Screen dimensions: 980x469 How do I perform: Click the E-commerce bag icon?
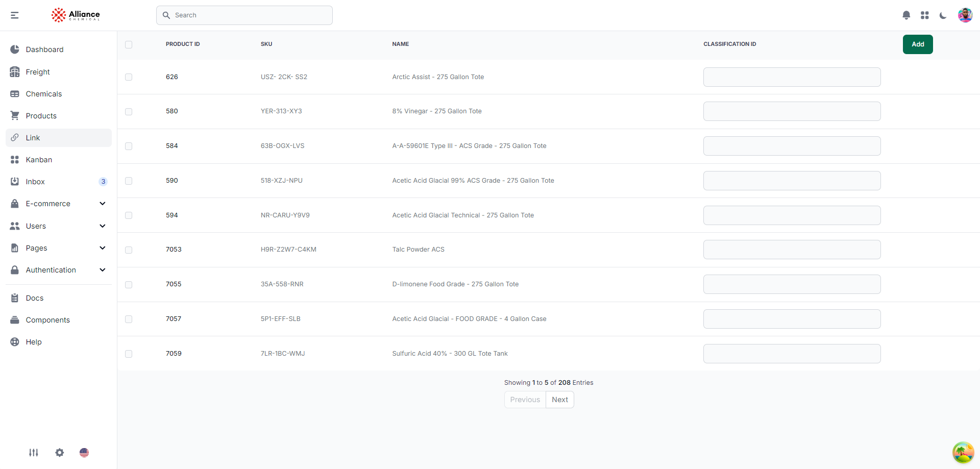click(15, 204)
